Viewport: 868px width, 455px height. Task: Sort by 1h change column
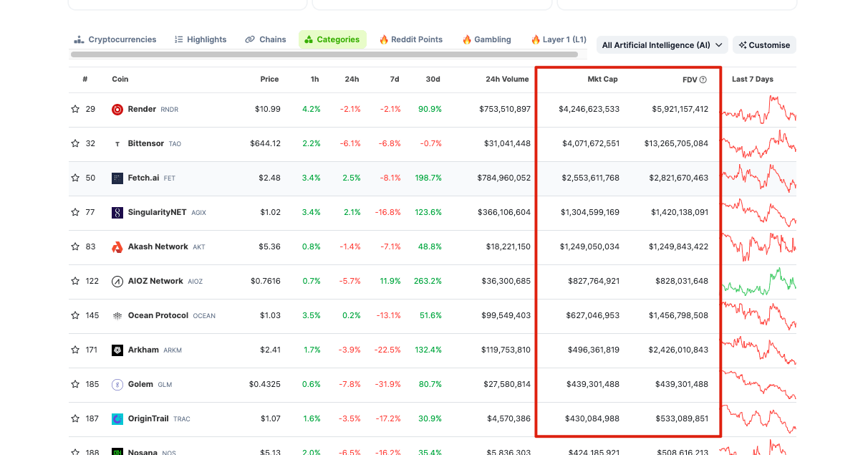point(315,80)
